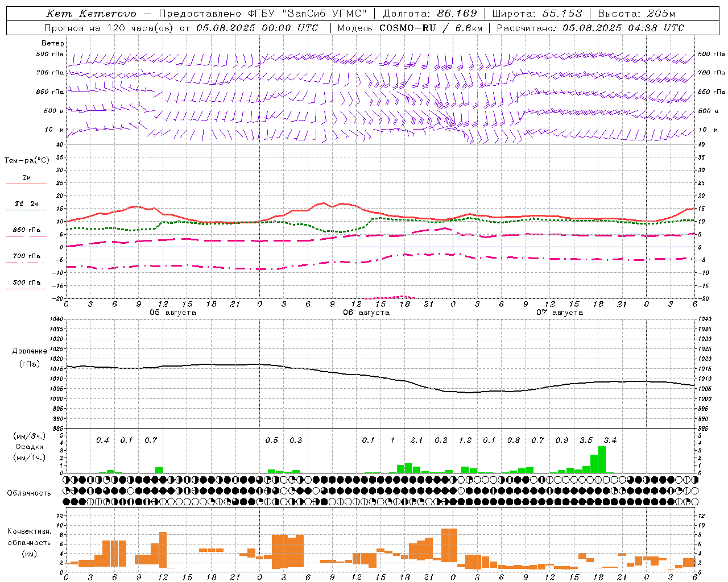Click the "(км)" unit under convective cloudiness
The width and height of the screenshot is (728, 582).
click(29, 554)
